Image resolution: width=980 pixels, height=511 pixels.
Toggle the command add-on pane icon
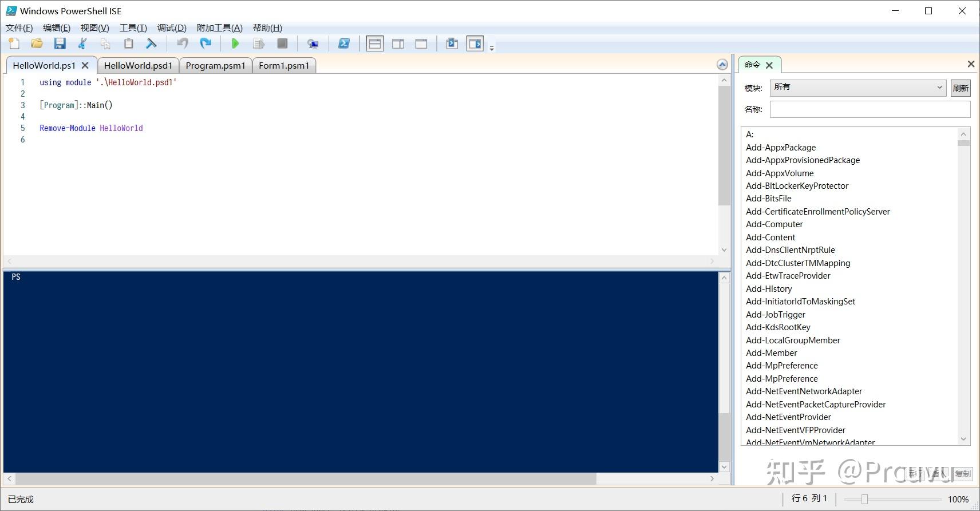(x=475, y=43)
